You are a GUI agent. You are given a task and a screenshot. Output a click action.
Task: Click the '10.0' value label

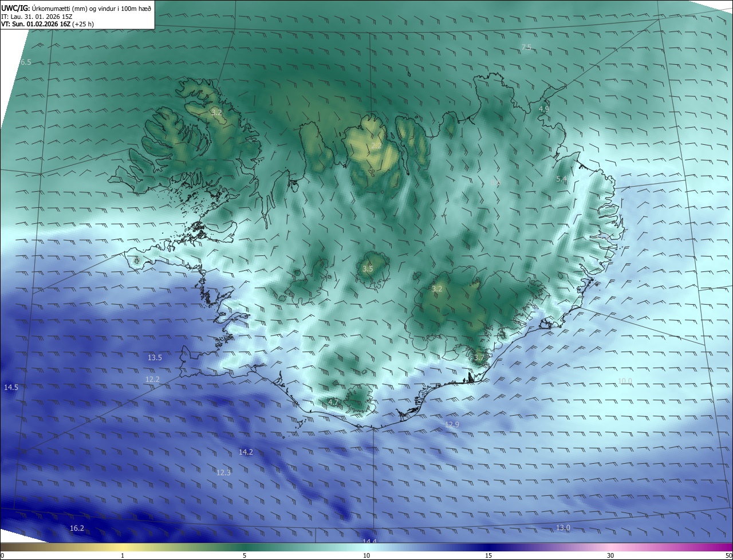625,381
